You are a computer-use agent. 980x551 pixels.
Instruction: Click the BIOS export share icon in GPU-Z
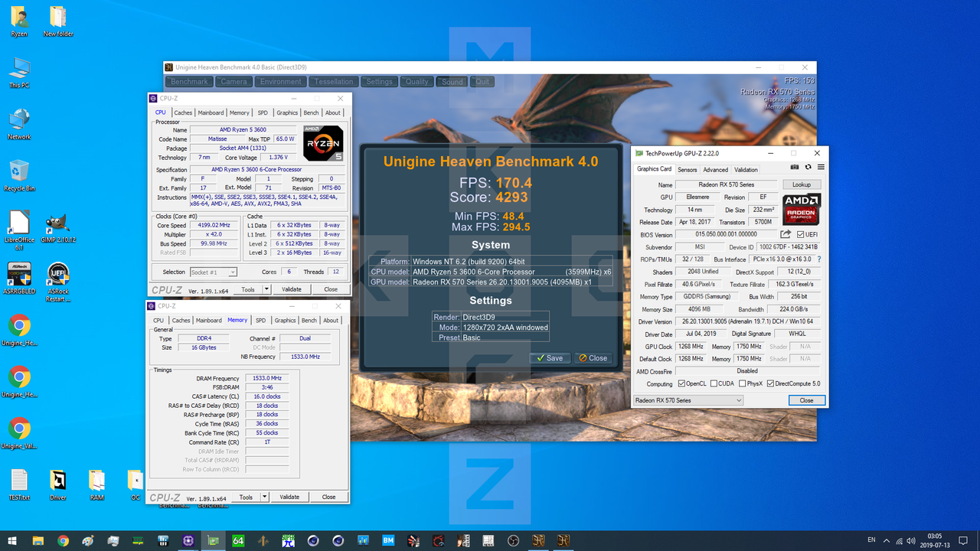pos(786,234)
